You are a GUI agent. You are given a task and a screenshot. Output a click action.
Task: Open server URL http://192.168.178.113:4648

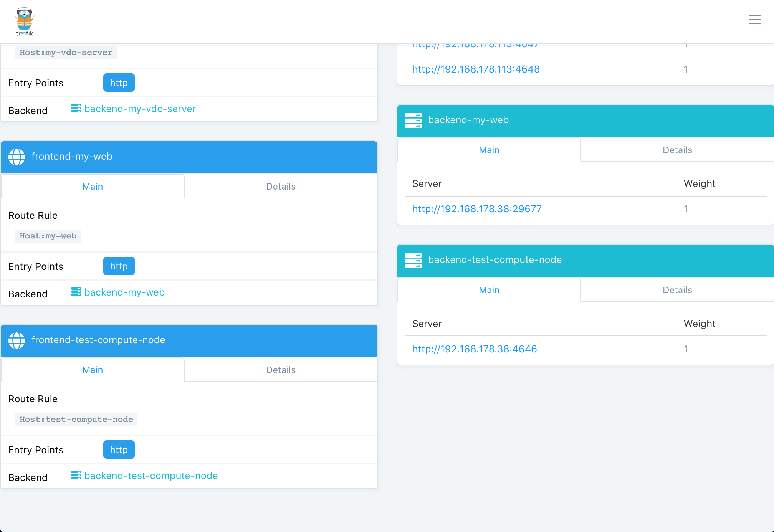476,69
